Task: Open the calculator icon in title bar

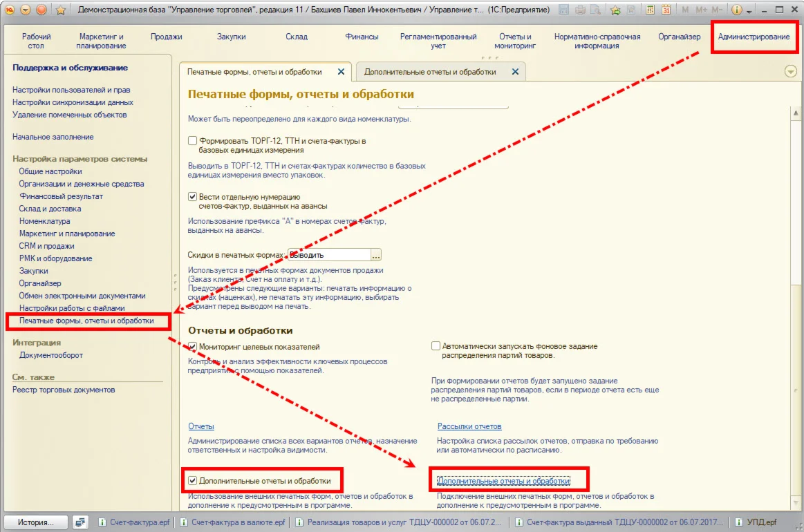Action: pyautogui.click(x=650, y=10)
